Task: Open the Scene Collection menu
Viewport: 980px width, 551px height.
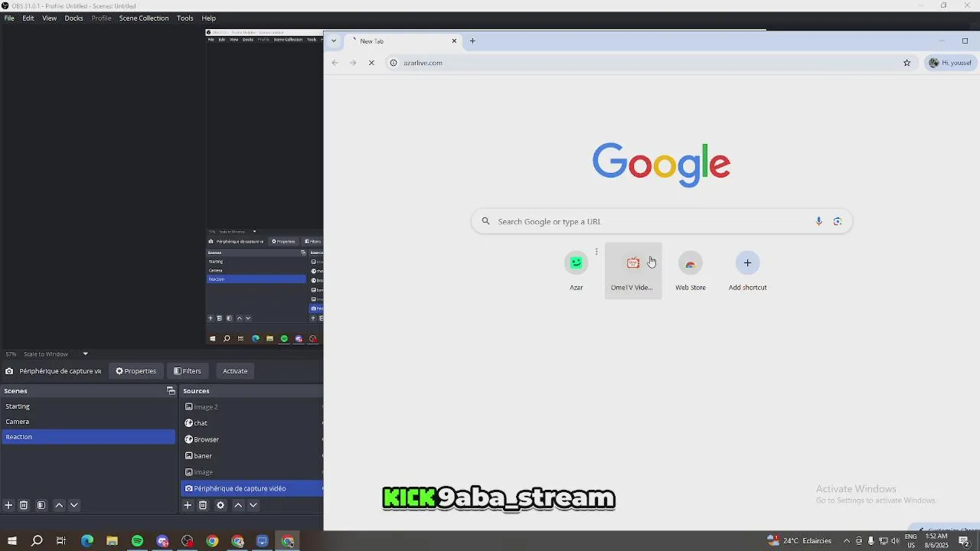Action: [144, 18]
